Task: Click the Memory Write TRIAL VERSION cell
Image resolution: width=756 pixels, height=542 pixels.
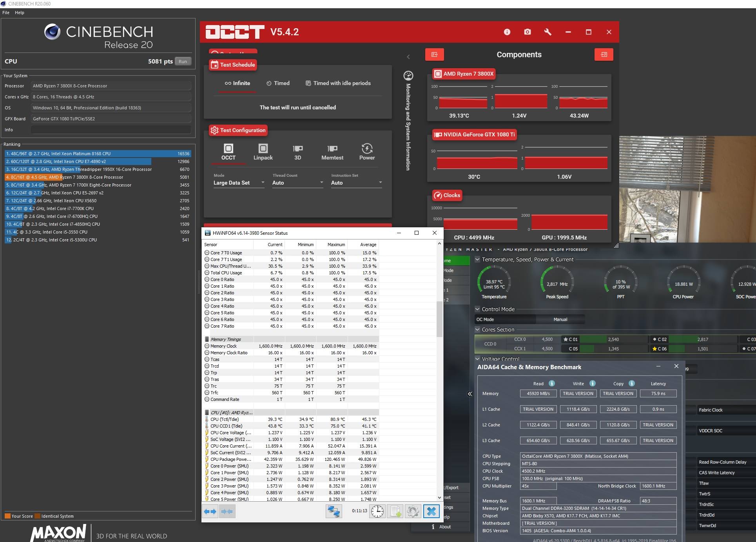Action: (x=578, y=393)
